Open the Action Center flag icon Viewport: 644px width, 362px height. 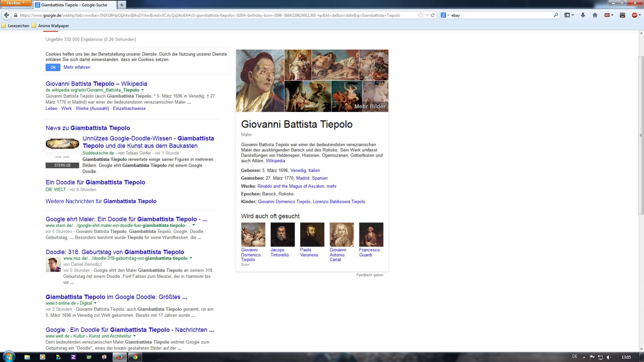point(592,357)
